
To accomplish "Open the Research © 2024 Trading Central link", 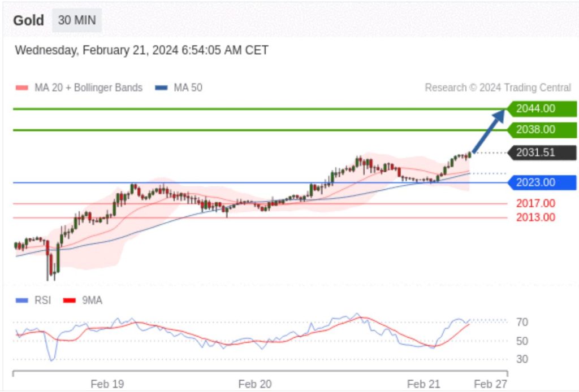I will click(x=498, y=88).
